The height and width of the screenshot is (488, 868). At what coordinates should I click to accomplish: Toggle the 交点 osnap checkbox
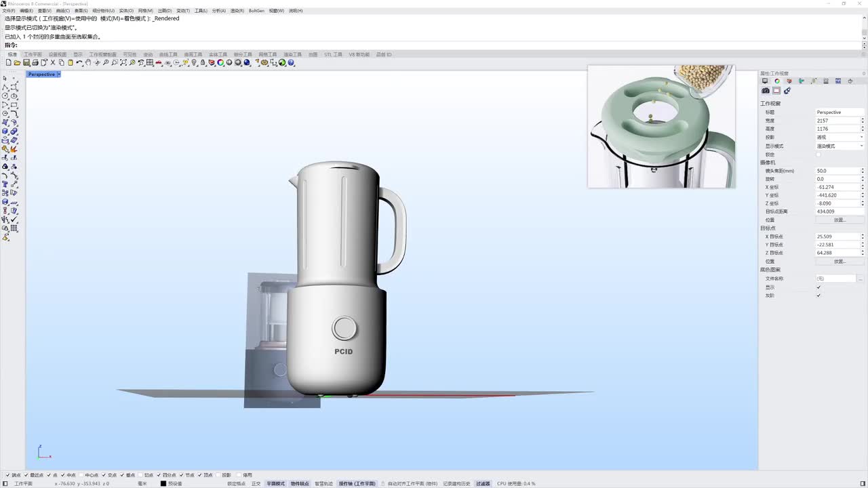point(104,475)
